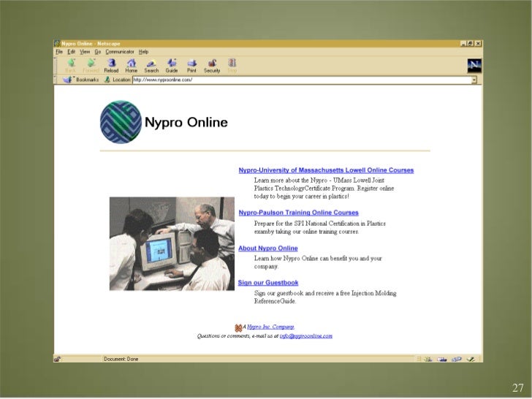Open the Help menu

[x=143, y=52]
